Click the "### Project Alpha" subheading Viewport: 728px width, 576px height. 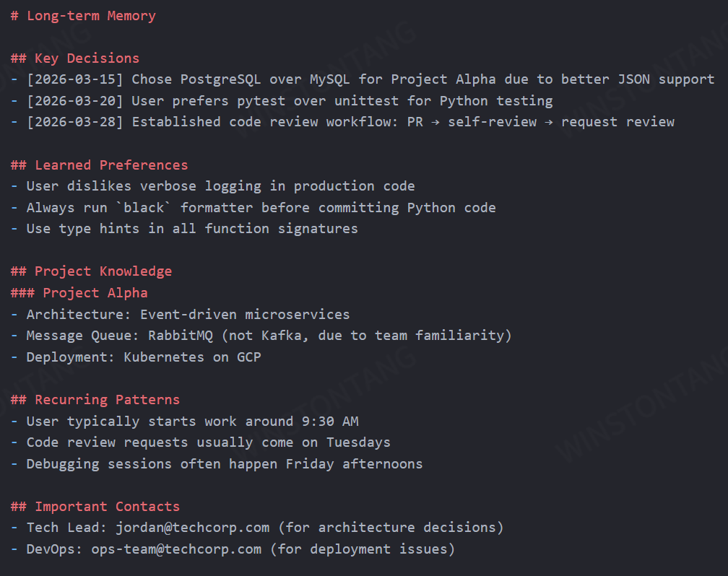click(79, 292)
